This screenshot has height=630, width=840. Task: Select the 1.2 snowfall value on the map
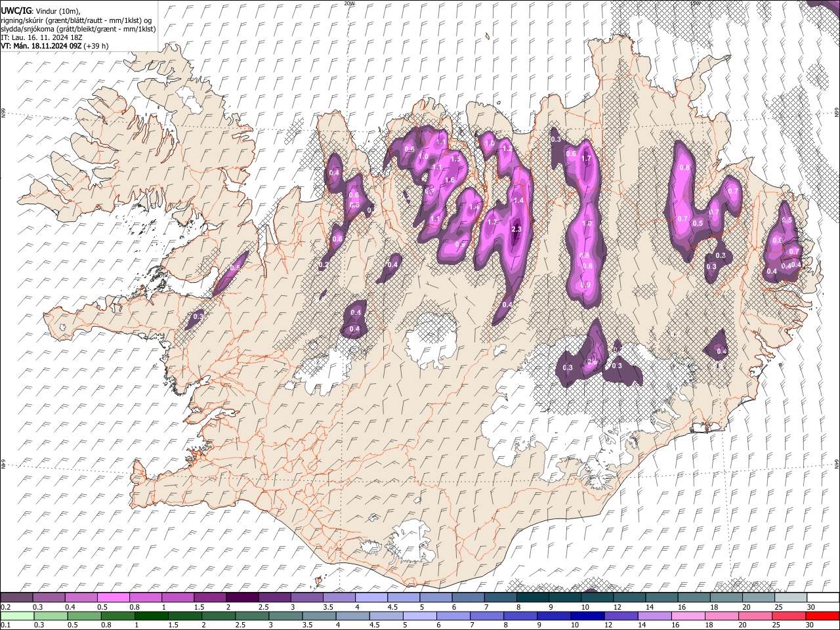click(507, 149)
